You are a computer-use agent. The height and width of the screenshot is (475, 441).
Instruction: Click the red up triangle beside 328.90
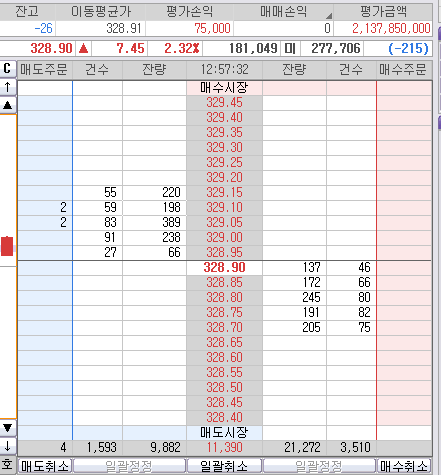tap(83, 49)
